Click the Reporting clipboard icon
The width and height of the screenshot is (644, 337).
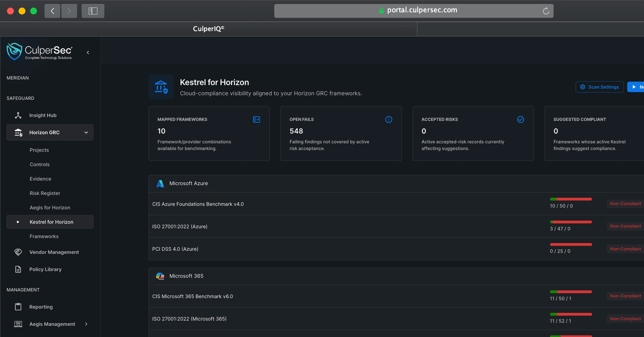(18, 307)
